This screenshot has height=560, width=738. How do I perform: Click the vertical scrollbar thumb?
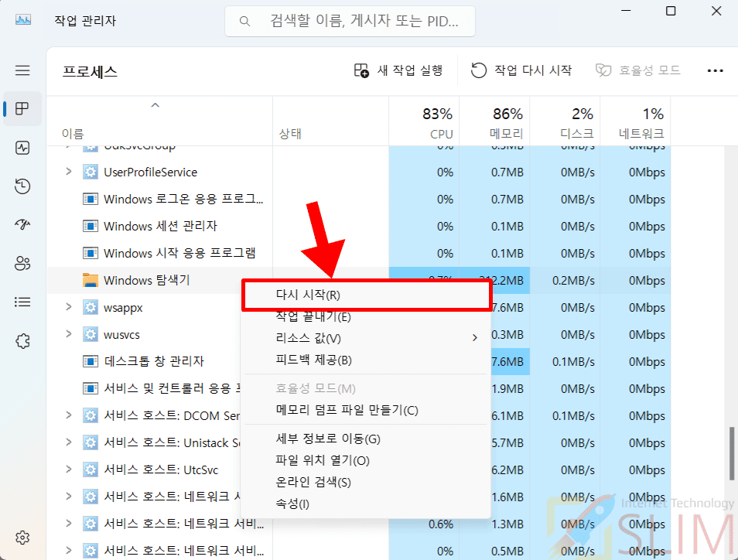point(731,454)
